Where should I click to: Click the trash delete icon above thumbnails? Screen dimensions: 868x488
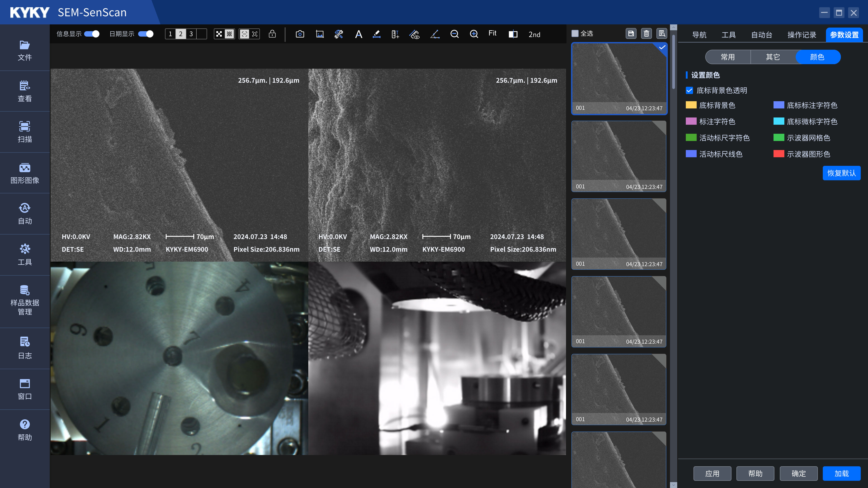(646, 33)
